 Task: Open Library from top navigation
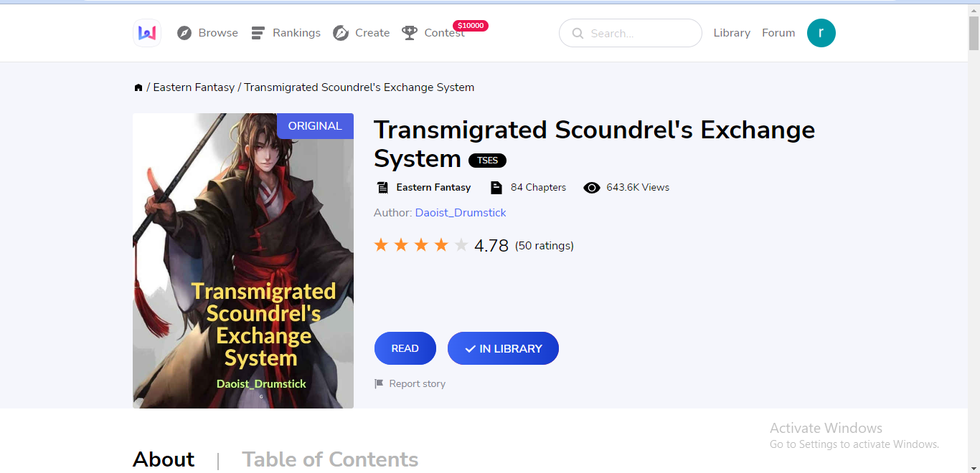tap(732, 33)
